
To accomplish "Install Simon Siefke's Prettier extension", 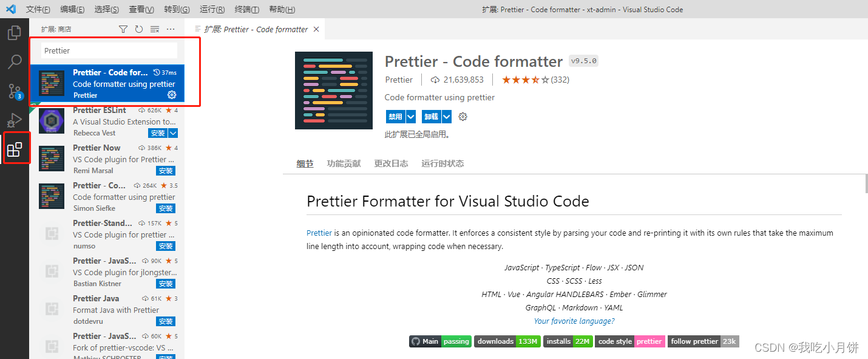I will pos(166,208).
